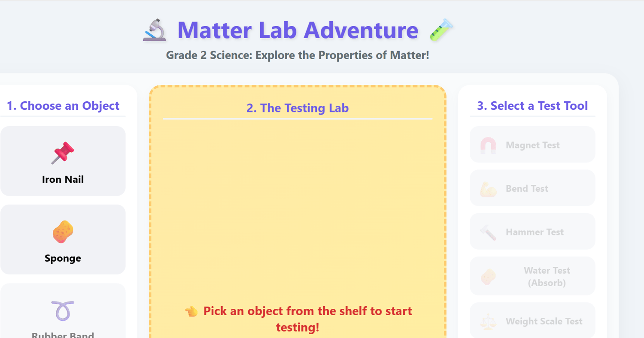Choose the Water Test (Absorb) tool

532,276
